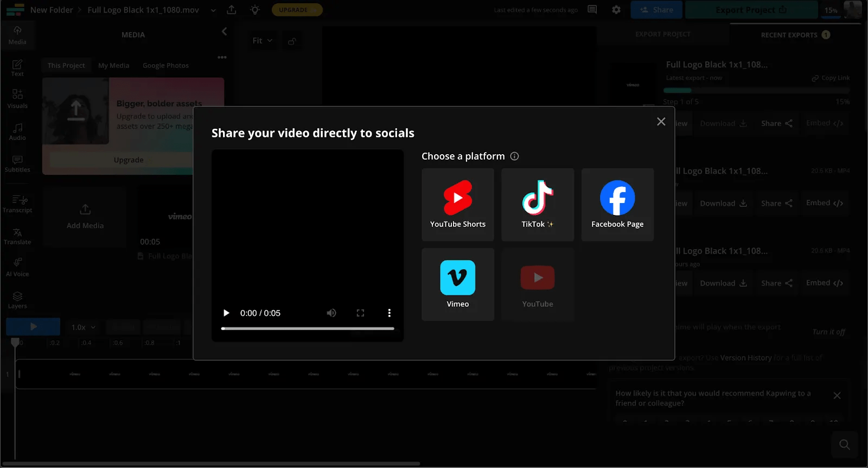Open the Export Project tab

click(663, 34)
